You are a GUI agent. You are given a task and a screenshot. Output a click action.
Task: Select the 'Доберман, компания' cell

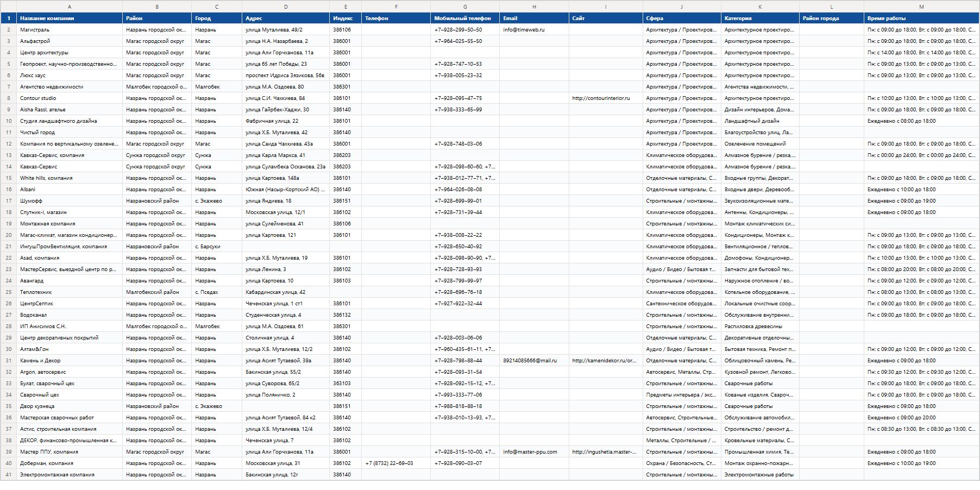click(70, 463)
